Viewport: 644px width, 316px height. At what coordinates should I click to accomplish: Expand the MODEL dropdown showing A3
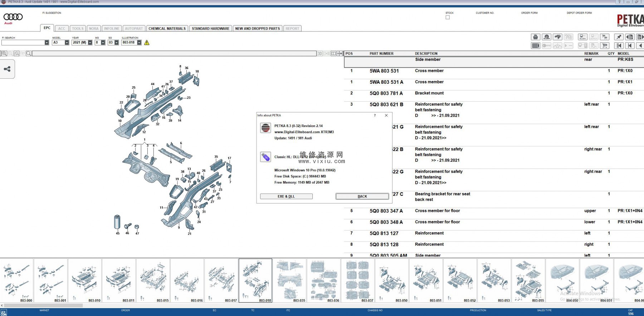pyautogui.click(x=67, y=43)
